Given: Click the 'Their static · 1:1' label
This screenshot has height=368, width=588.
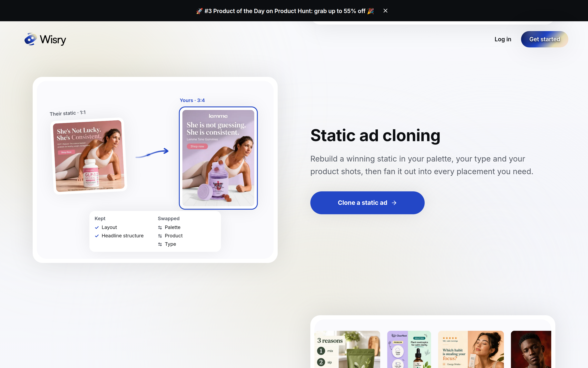Looking at the screenshot, I should pyautogui.click(x=68, y=113).
